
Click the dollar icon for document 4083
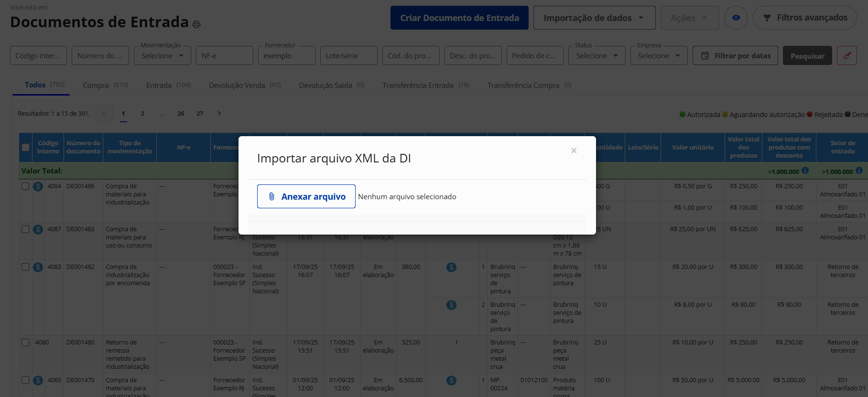pos(38,267)
